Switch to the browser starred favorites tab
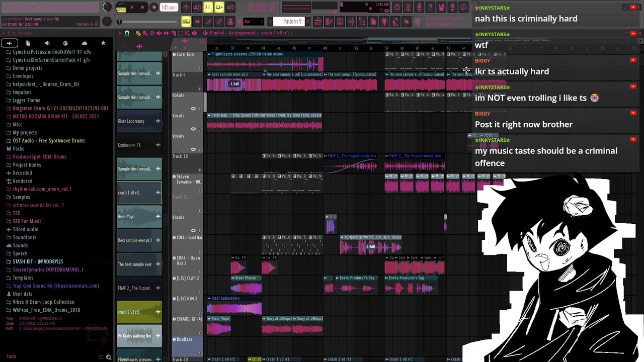Screen dimensions: 644x362 click(x=103, y=43)
